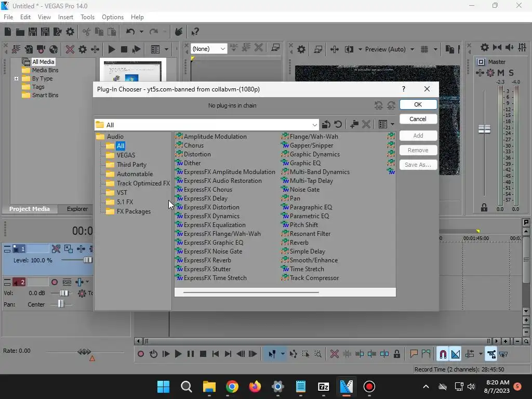Click the dialog help question mark

click(x=403, y=89)
